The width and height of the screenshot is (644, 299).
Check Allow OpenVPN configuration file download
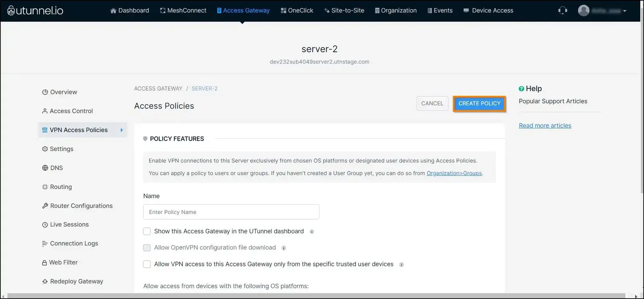click(147, 247)
